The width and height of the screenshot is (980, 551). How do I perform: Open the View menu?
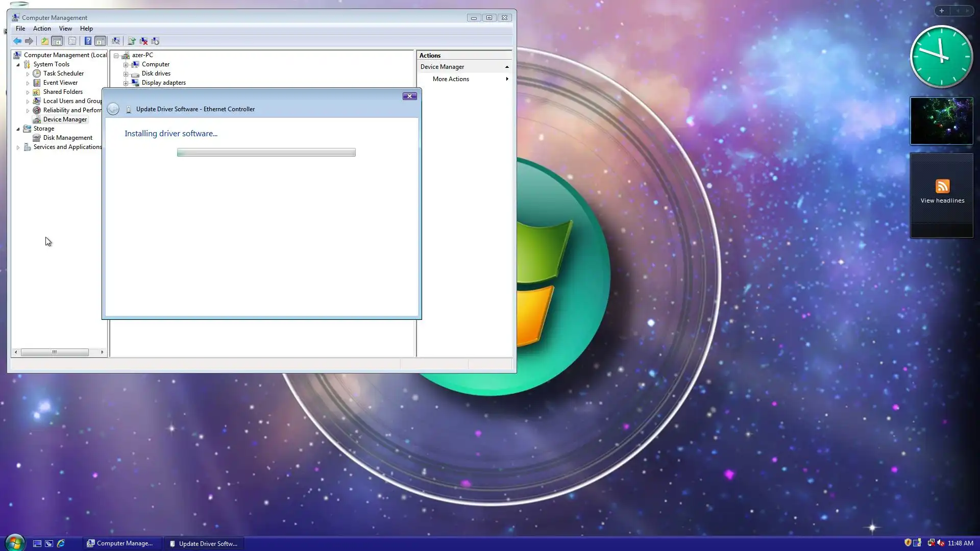click(x=65, y=29)
